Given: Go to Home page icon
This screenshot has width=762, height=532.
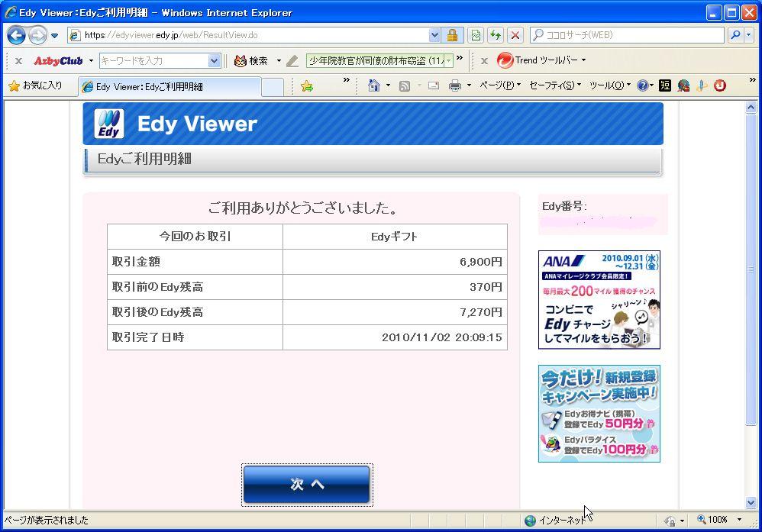Looking at the screenshot, I should pos(373,86).
